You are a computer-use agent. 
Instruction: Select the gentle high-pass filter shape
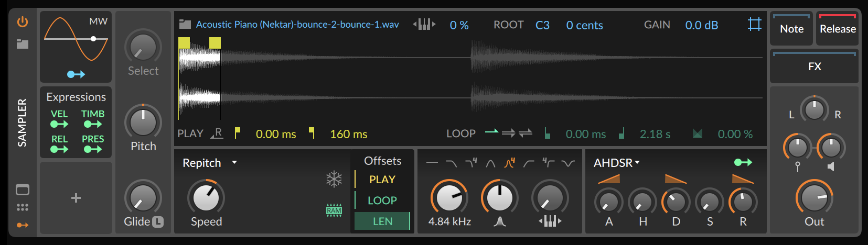click(x=529, y=163)
